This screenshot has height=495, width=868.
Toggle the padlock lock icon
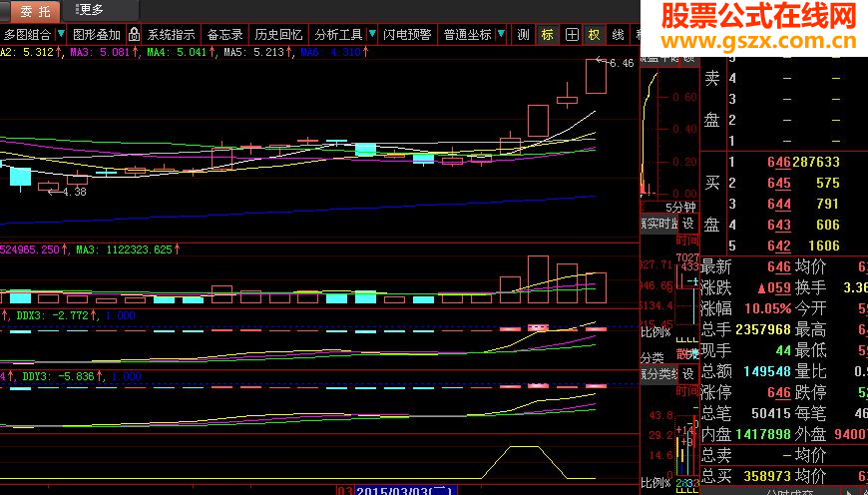coord(134,34)
